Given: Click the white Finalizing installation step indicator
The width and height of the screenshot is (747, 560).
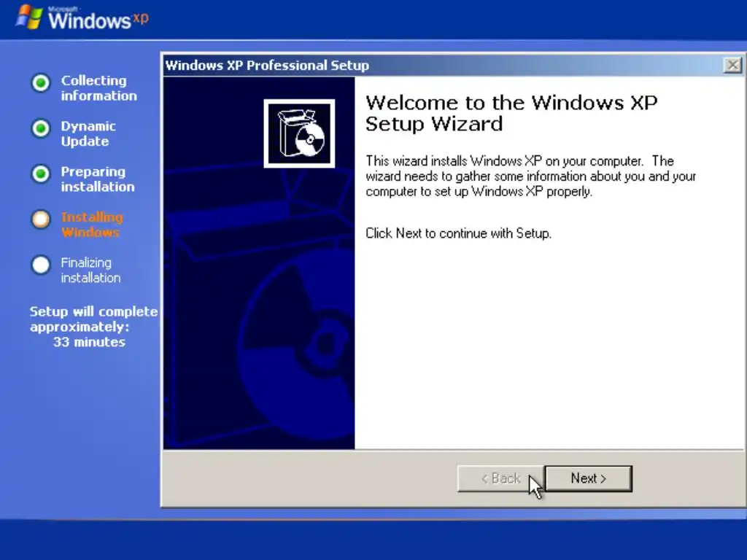Looking at the screenshot, I should coord(41,265).
